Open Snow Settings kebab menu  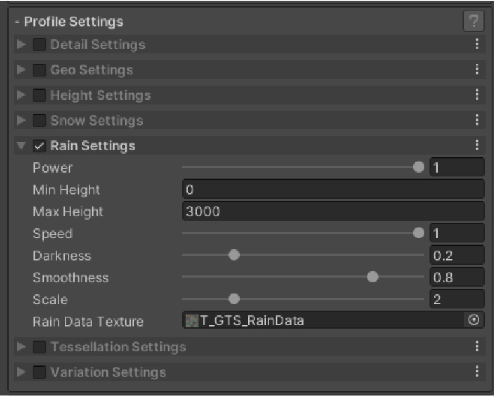click(x=477, y=120)
